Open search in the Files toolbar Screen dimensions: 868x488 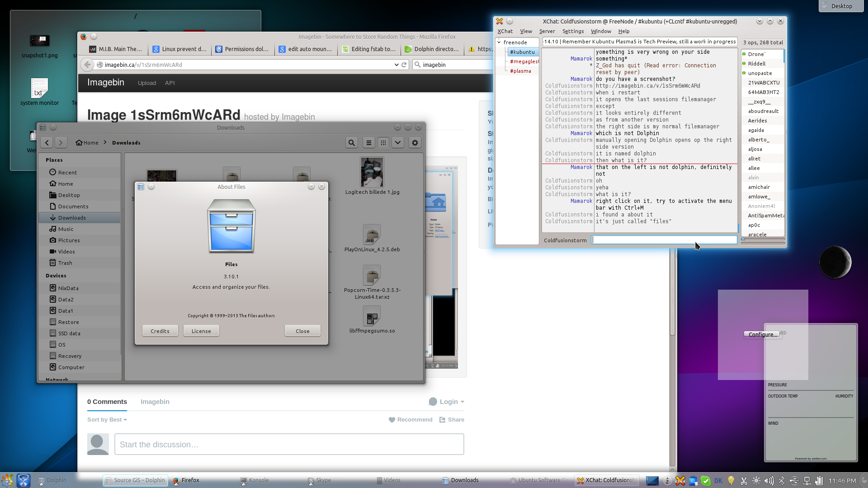pos(351,143)
